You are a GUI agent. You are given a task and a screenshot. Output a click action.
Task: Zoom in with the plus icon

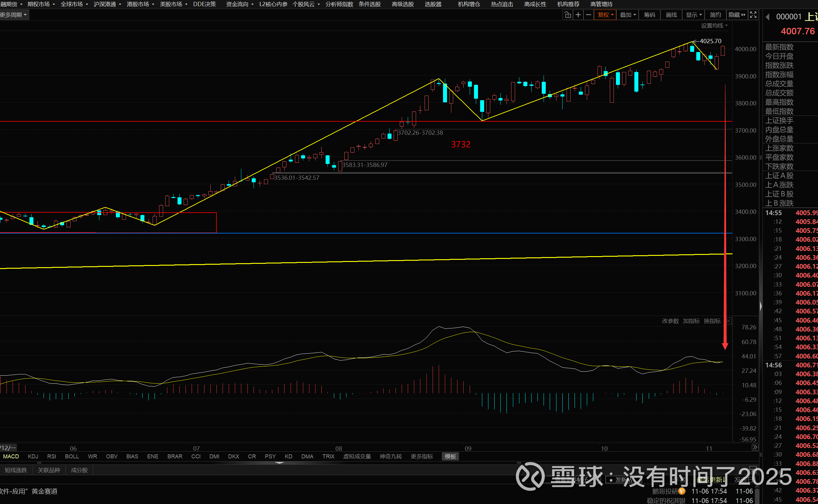click(578, 15)
